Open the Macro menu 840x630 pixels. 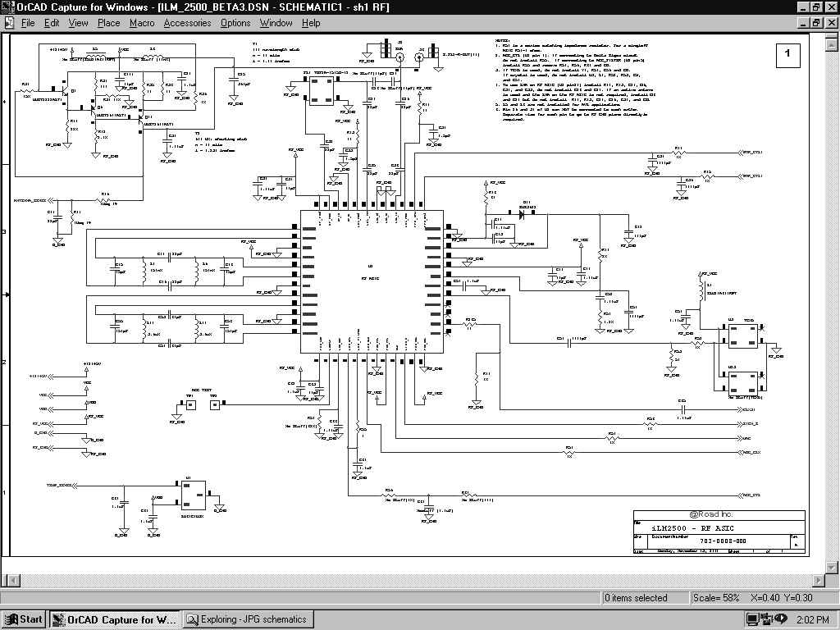(142, 23)
